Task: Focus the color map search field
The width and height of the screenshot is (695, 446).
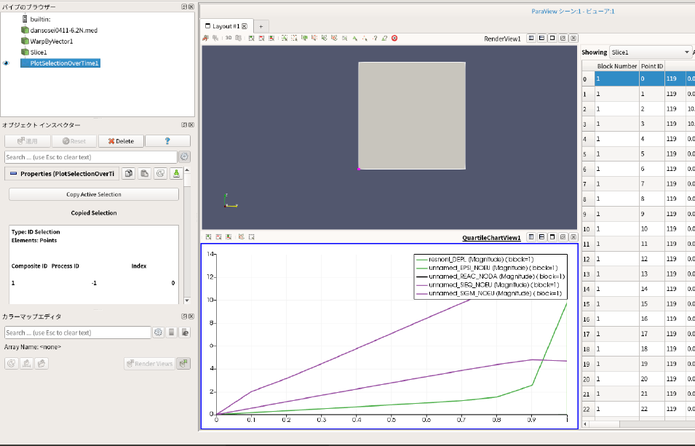Action: 78,333
